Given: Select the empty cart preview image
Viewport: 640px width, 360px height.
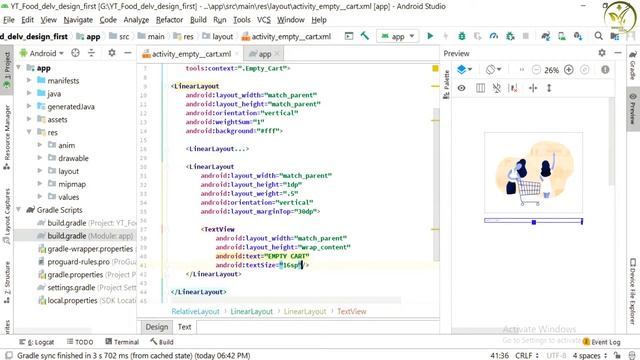Looking at the screenshot, I should [533, 172].
